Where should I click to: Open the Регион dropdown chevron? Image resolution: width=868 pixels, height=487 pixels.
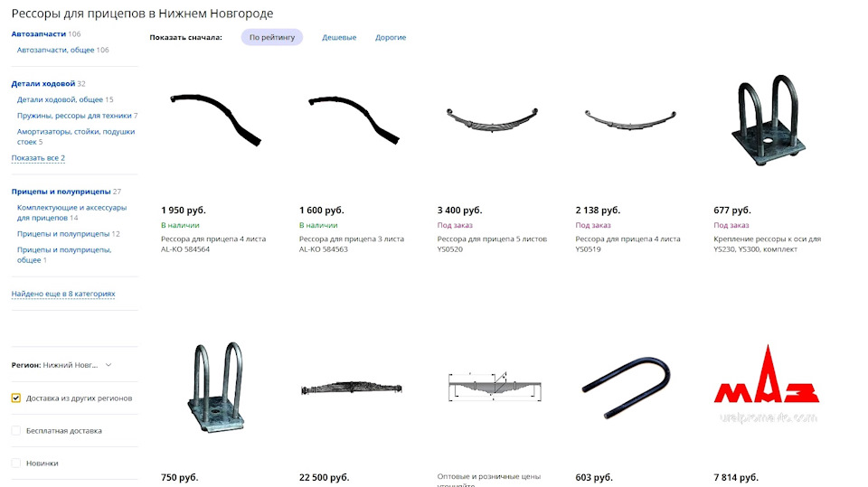coord(108,365)
